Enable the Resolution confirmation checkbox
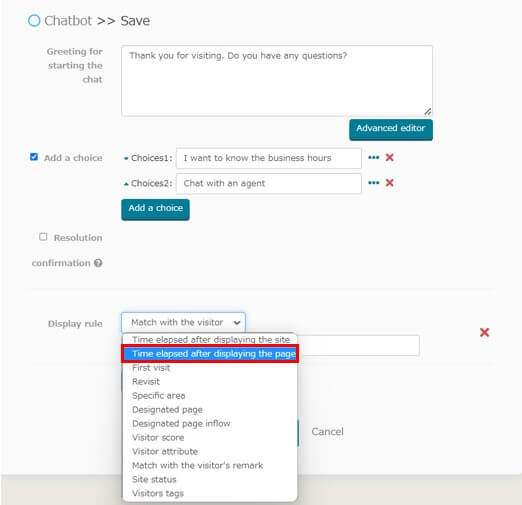 pyautogui.click(x=43, y=237)
